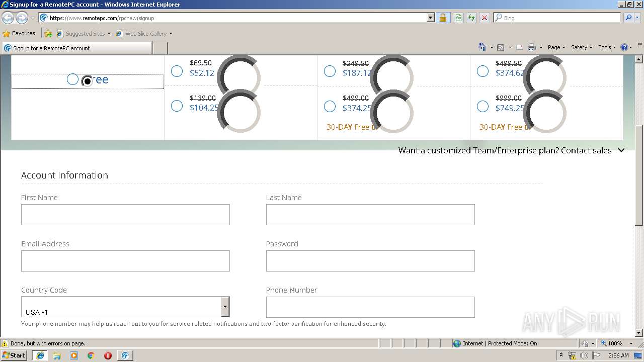
Task: Click the Read Mail envelope icon
Action: click(x=520, y=47)
